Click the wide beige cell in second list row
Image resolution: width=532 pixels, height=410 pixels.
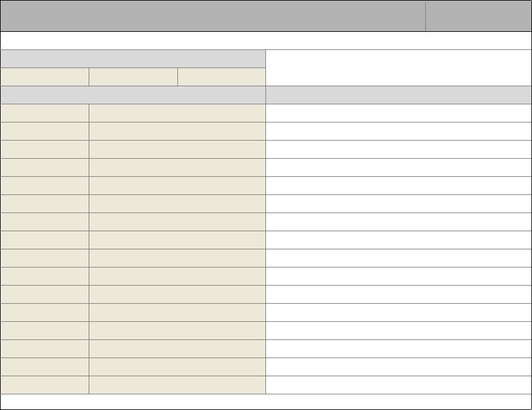click(x=177, y=131)
